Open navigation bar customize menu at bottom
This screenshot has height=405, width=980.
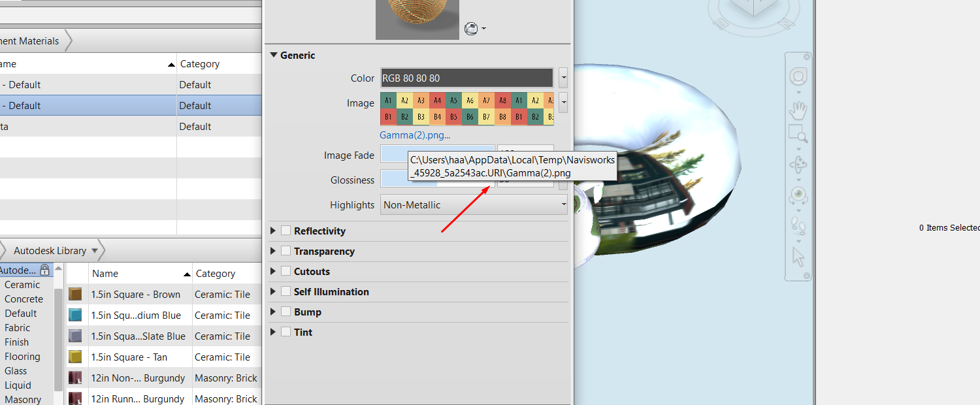coord(808,276)
